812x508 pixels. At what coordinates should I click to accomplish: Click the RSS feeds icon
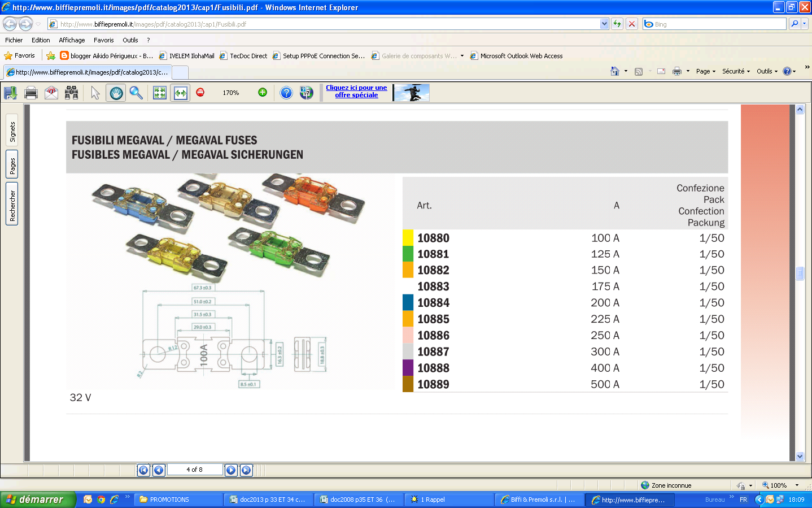point(639,71)
